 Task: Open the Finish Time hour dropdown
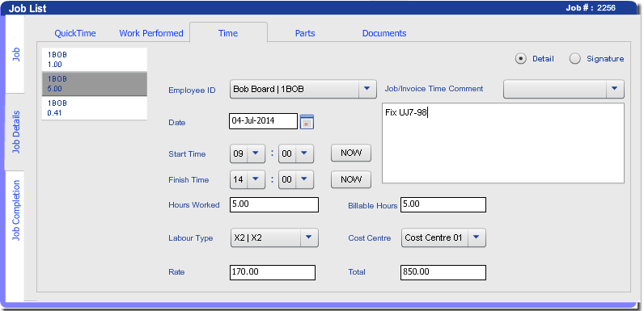tap(248, 179)
